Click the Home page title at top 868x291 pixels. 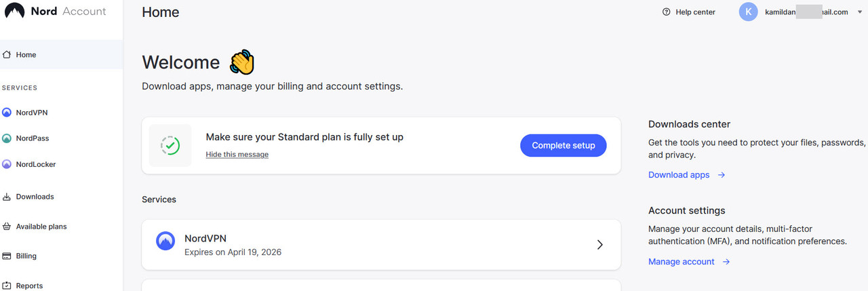(161, 12)
